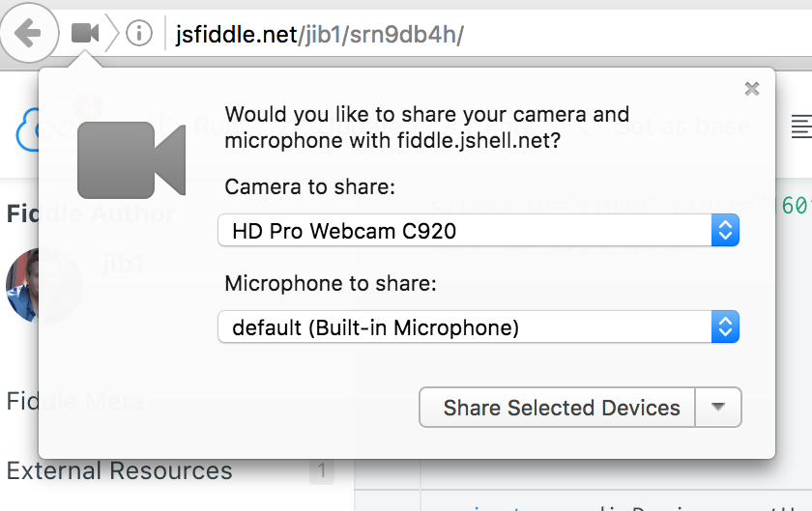
Task: Click the lines menu icon at right
Action: [801, 127]
